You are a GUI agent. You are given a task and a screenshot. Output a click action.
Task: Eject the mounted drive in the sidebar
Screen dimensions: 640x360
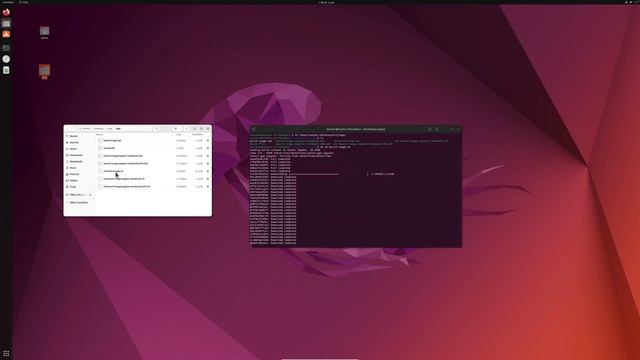tap(90, 195)
